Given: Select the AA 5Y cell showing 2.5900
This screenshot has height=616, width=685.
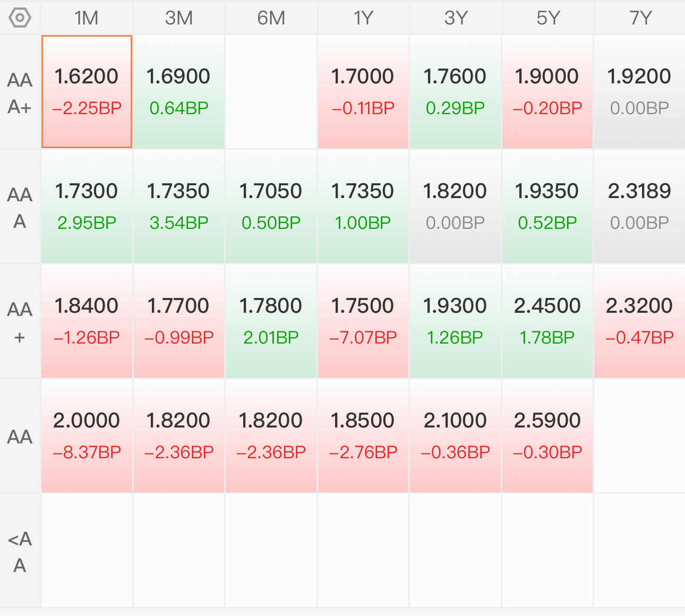Looking at the screenshot, I should coord(547,436).
